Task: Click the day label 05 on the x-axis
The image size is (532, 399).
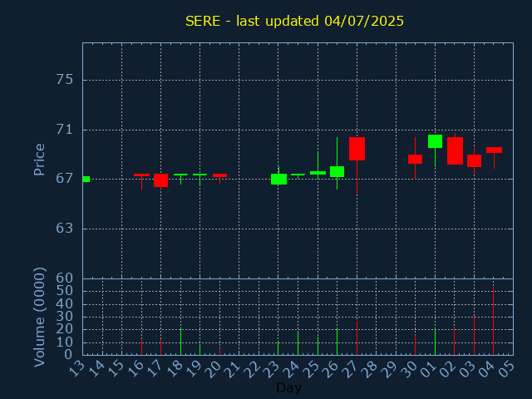Action: (x=508, y=369)
